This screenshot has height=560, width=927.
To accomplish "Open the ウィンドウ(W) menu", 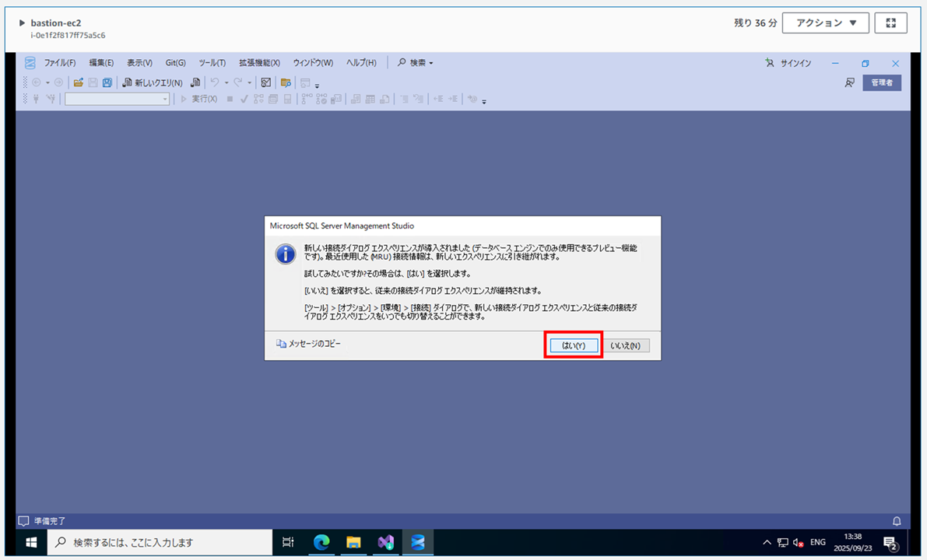I will 313,63.
